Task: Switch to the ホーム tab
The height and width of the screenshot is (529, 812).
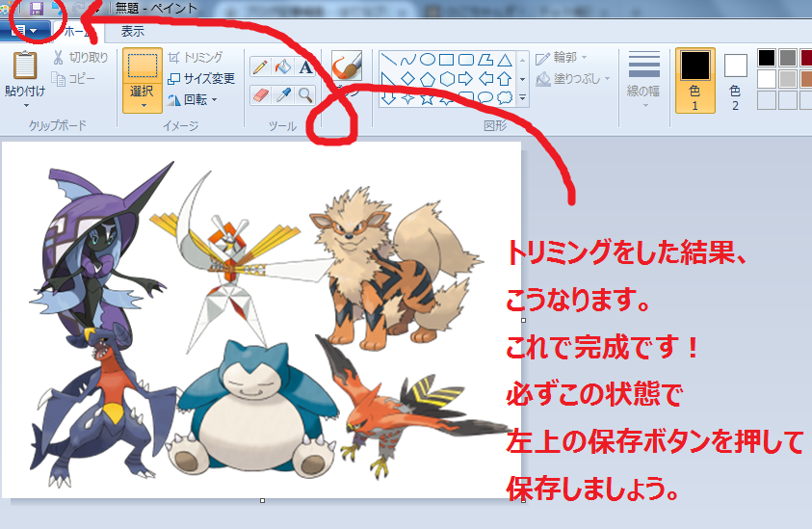Action: click(77, 31)
